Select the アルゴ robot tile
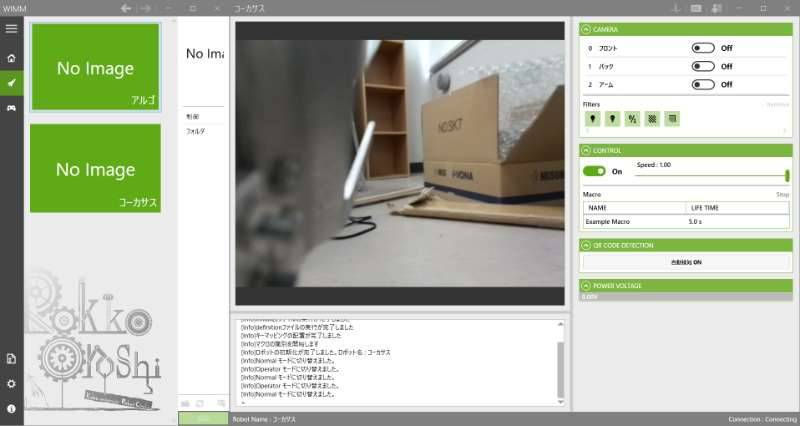 tap(95, 67)
